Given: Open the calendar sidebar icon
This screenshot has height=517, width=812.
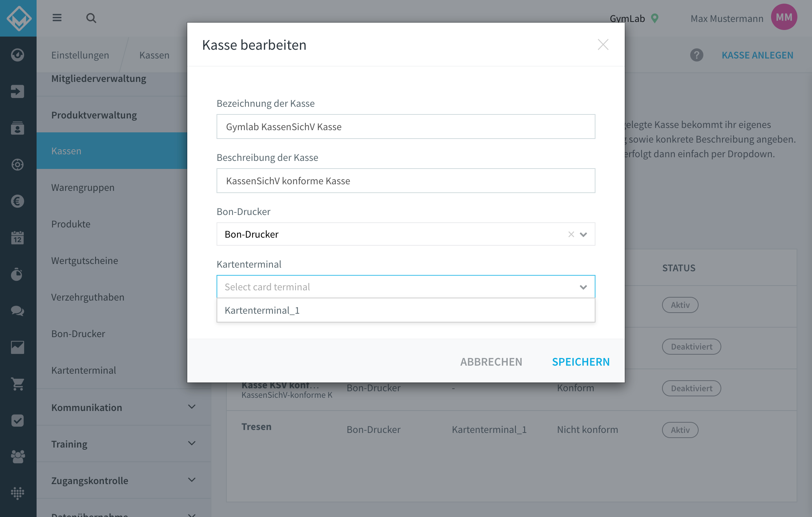Looking at the screenshot, I should click(x=18, y=238).
